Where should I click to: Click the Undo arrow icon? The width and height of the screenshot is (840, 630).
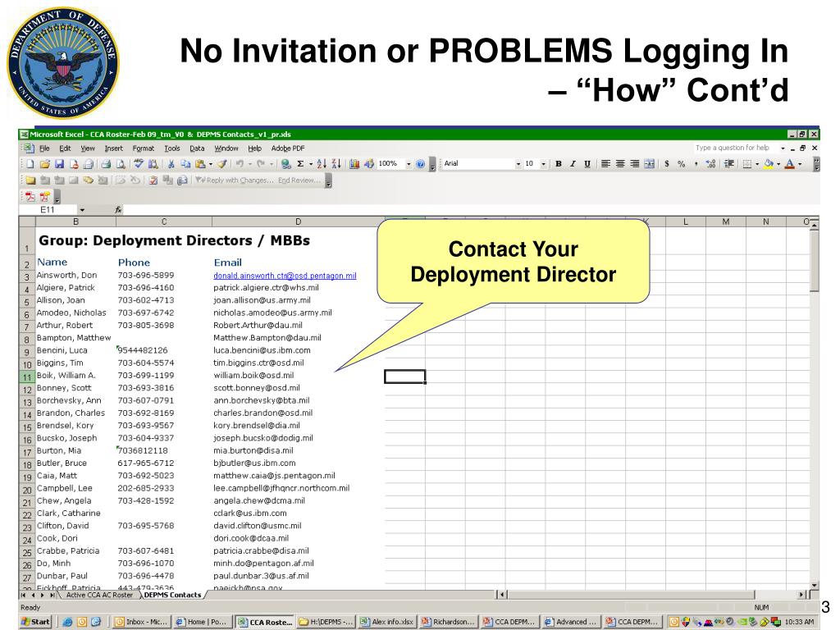[x=240, y=164]
